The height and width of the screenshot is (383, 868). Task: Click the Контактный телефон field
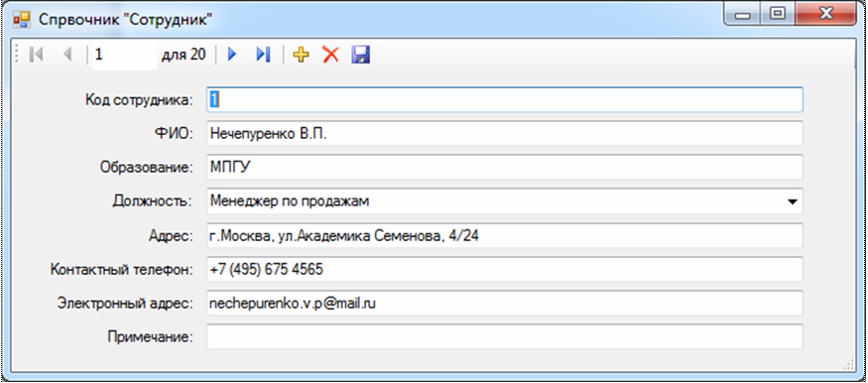tap(504, 270)
